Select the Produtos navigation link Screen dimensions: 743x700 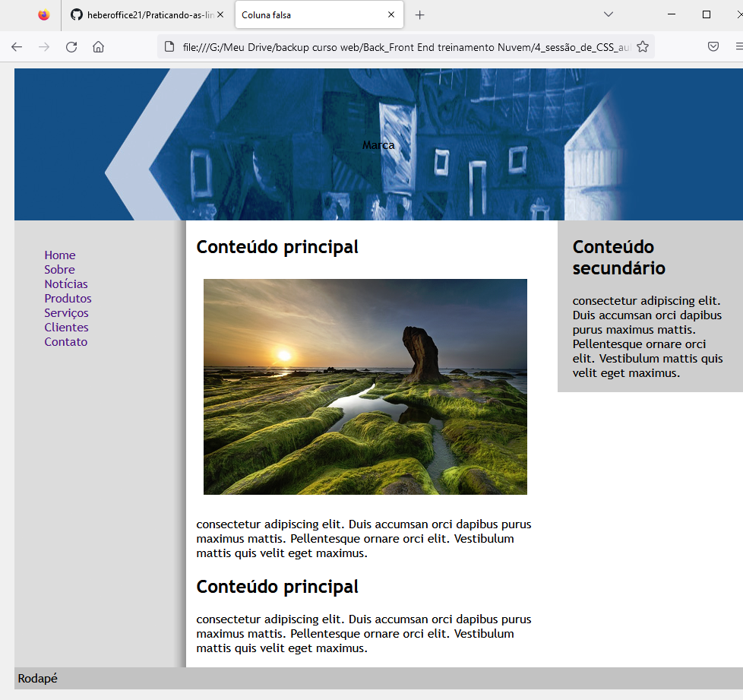point(68,298)
